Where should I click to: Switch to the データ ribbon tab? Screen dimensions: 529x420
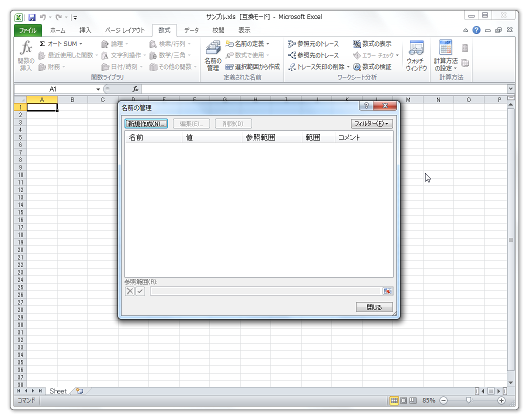point(191,30)
